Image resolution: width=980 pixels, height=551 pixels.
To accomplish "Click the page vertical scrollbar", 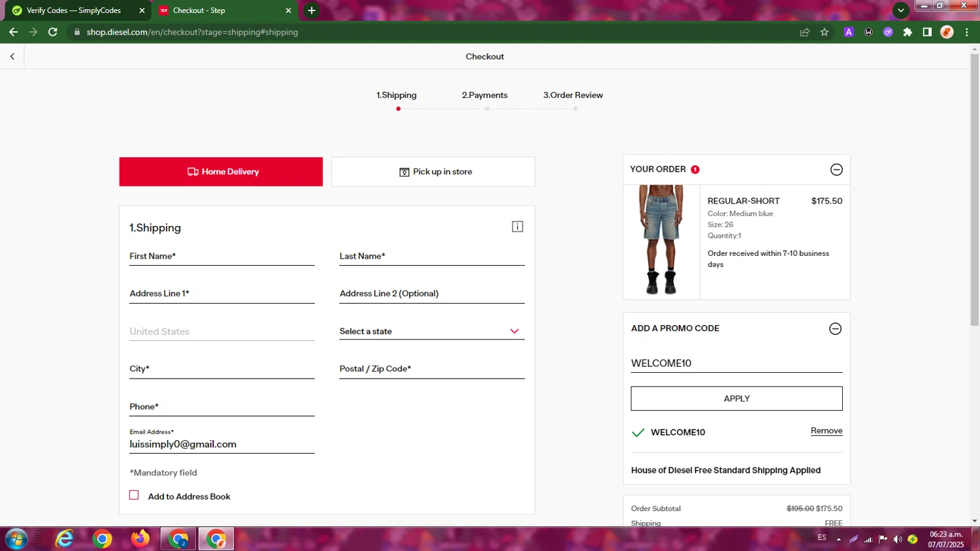I will coord(975,189).
